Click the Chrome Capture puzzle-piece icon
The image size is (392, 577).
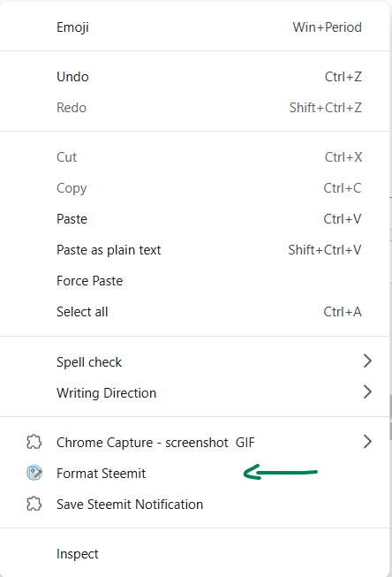34,442
